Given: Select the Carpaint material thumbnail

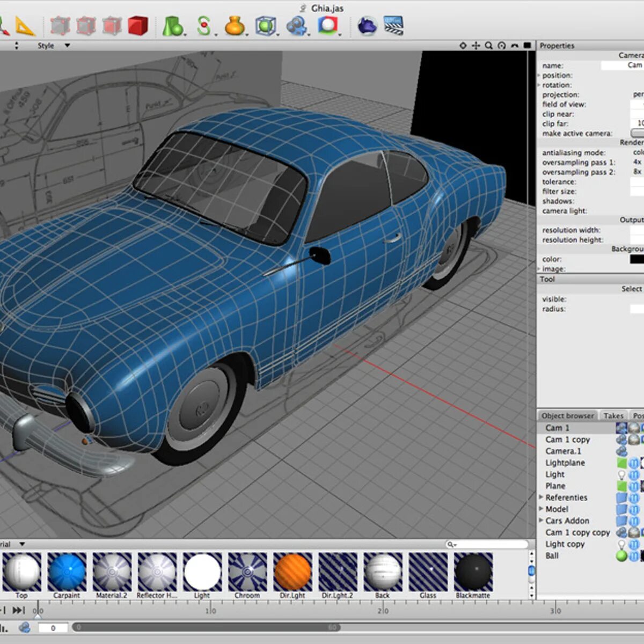Looking at the screenshot, I should tap(67, 572).
